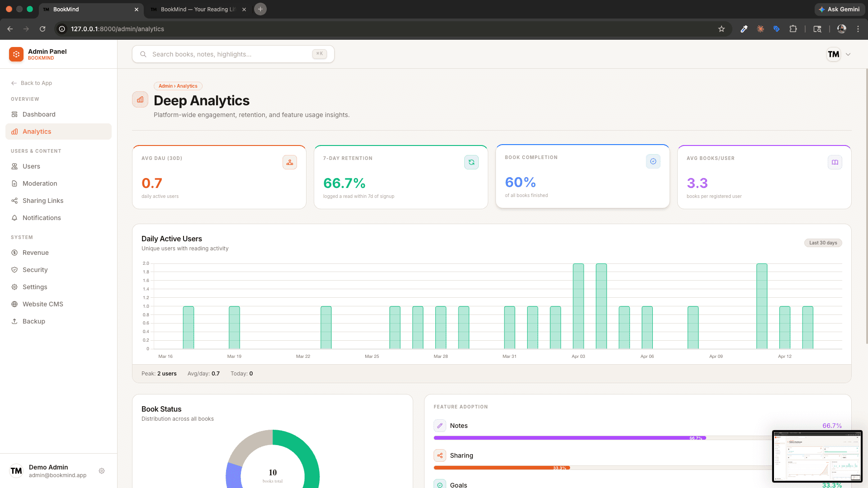The image size is (868, 488).
Task: Click the browser address bar URL
Action: (x=118, y=29)
